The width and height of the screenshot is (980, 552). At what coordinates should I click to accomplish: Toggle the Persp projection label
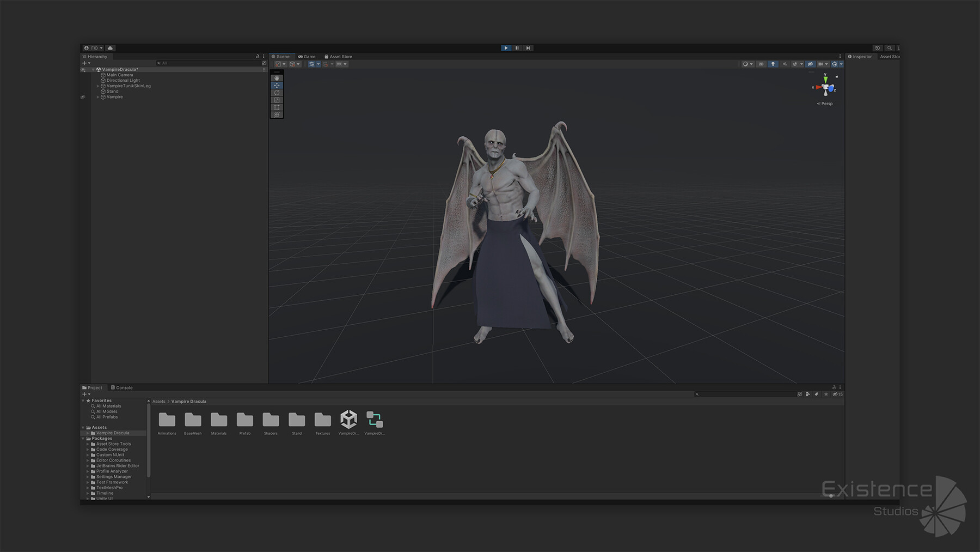tap(825, 104)
